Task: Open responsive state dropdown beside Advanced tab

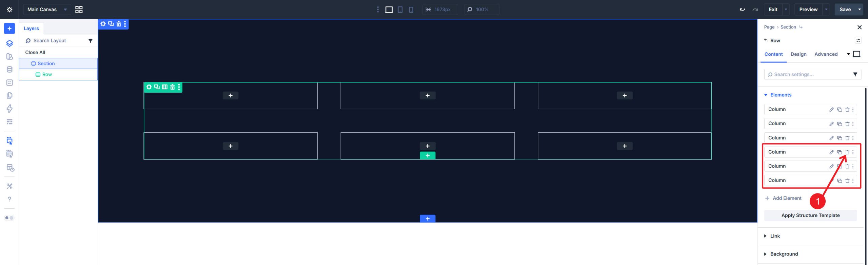Action: coord(848,54)
